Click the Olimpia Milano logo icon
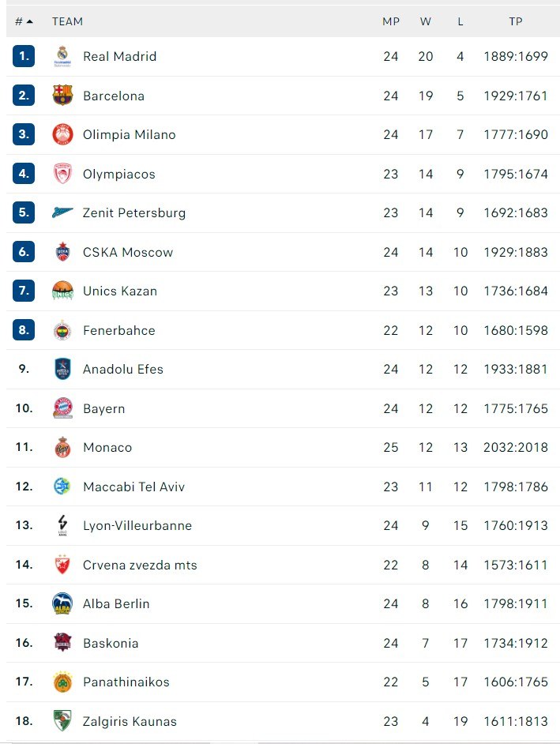The image size is (560, 744). (62, 134)
